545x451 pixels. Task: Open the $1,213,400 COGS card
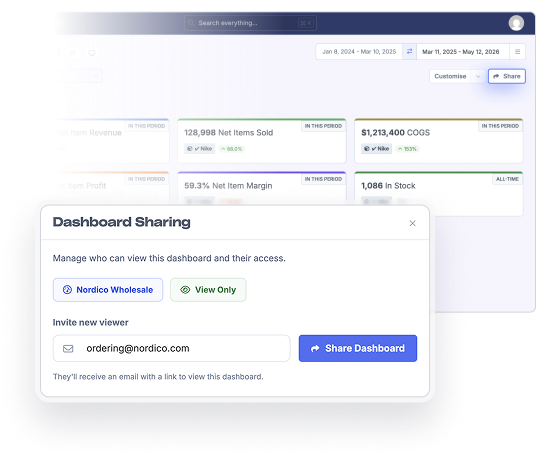click(x=439, y=141)
